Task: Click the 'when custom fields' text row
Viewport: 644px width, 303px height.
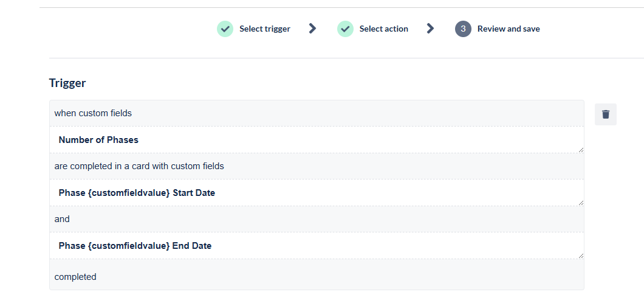Action: (x=317, y=113)
